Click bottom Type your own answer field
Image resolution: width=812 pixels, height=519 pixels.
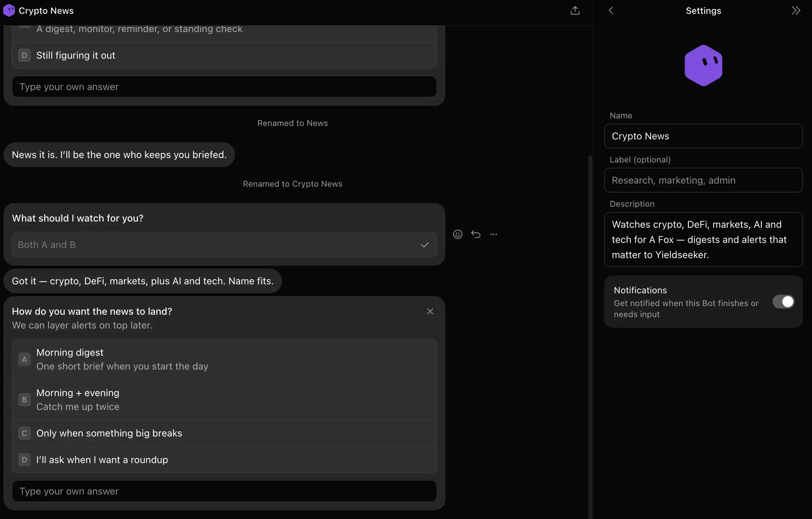[x=224, y=491]
